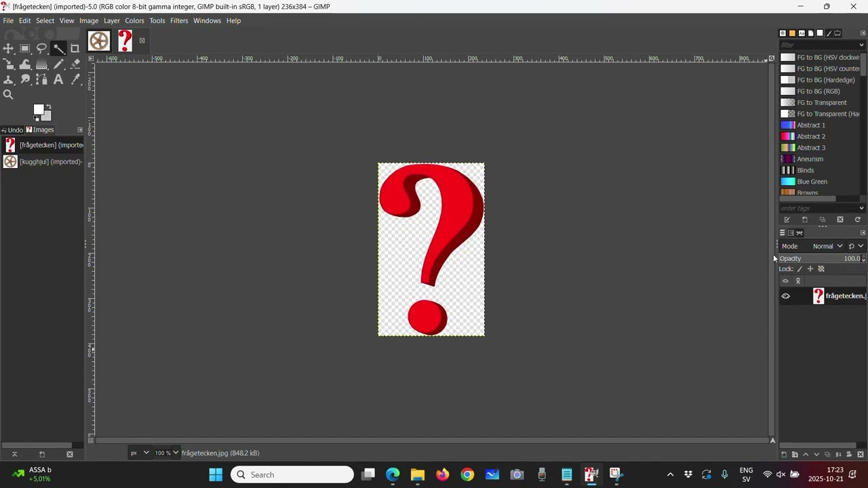Delete the selected image from the Images list

pos(69,454)
